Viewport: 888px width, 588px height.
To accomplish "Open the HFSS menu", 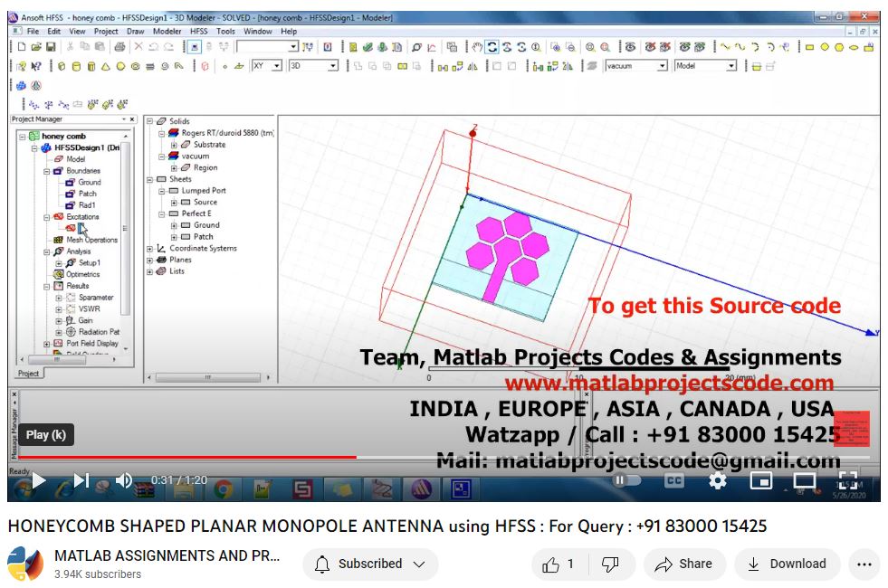I will (x=198, y=32).
